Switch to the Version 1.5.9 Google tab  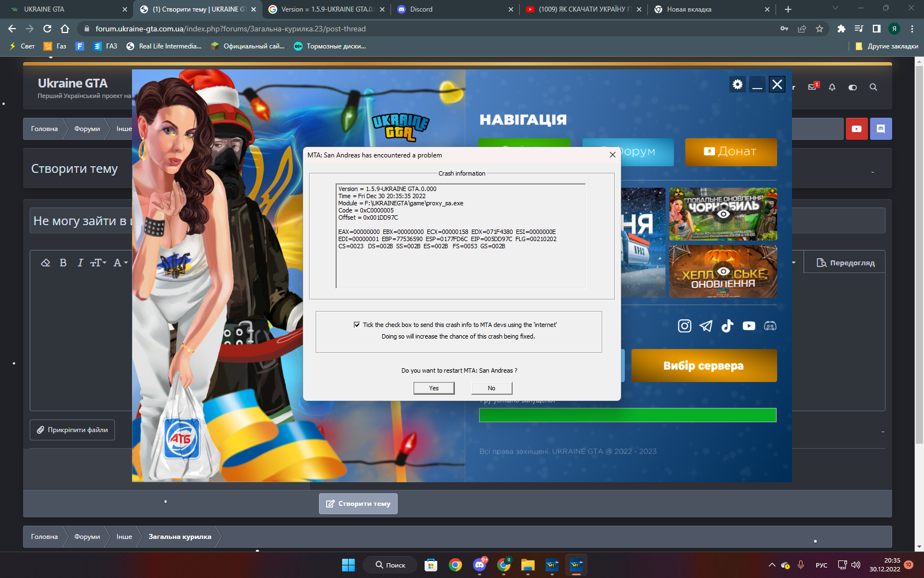(326, 9)
